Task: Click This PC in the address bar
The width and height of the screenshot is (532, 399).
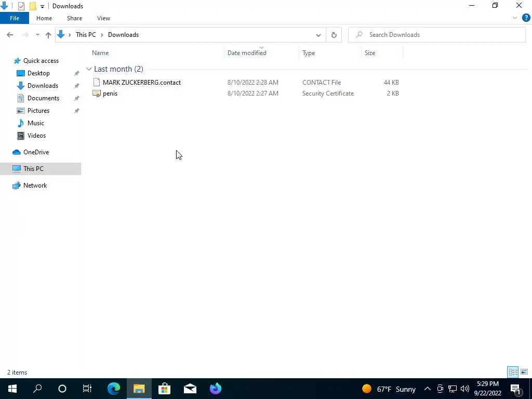Action: pos(86,35)
